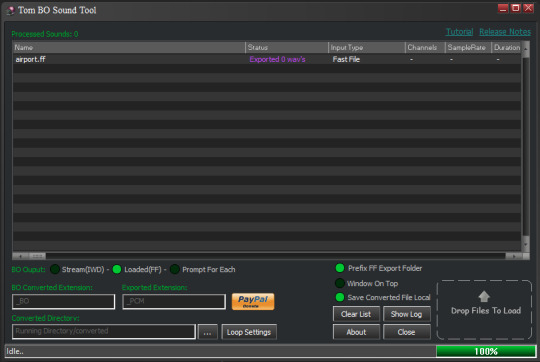Screen dimensions: 540x362
Task: Click the vertical scrollbar track
Action: click(526, 148)
